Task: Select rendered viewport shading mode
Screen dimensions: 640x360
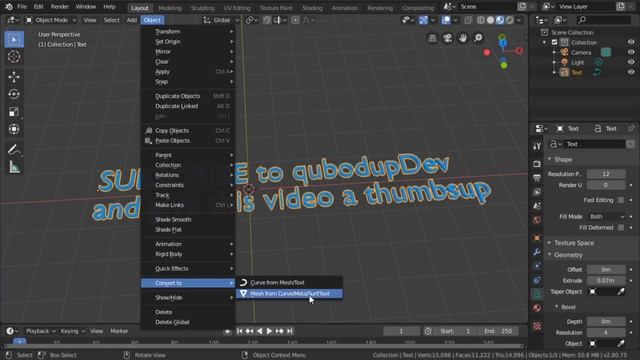Action: [x=510, y=20]
